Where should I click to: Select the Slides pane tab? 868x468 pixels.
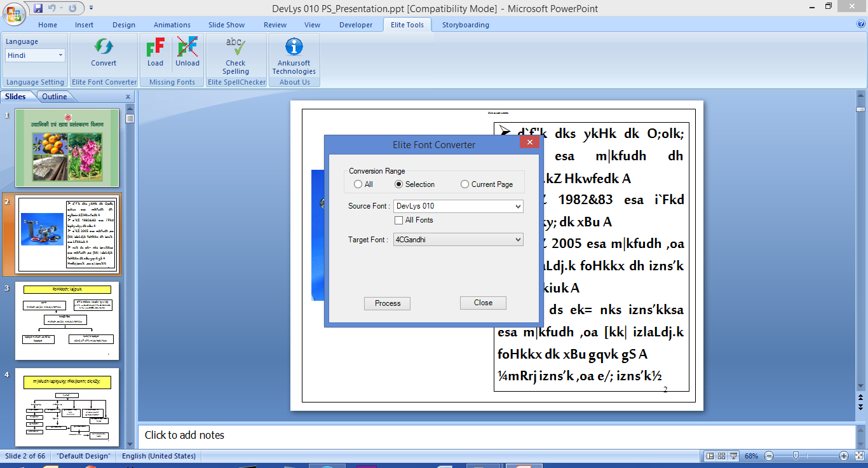point(15,97)
